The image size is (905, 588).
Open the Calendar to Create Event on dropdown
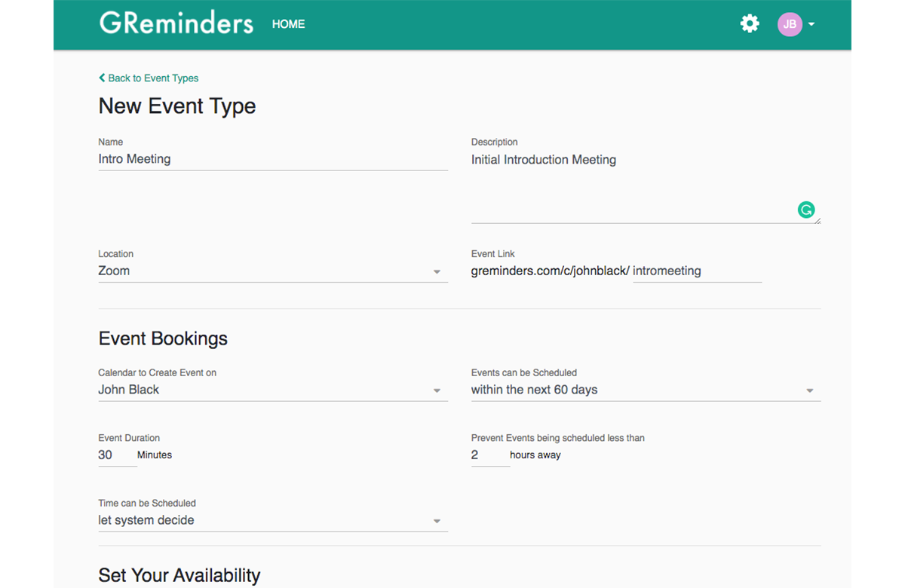pos(273,390)
